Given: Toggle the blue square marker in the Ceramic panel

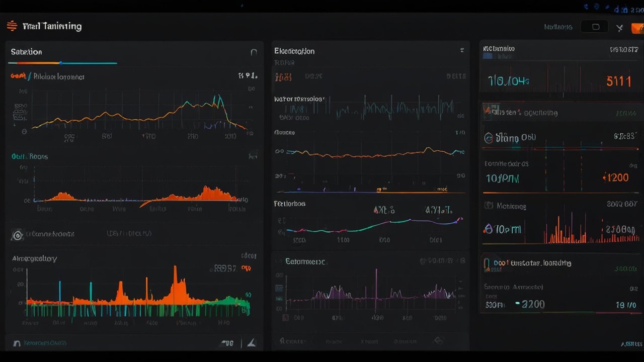Looking at the screenshot, I should coord(280,288).
